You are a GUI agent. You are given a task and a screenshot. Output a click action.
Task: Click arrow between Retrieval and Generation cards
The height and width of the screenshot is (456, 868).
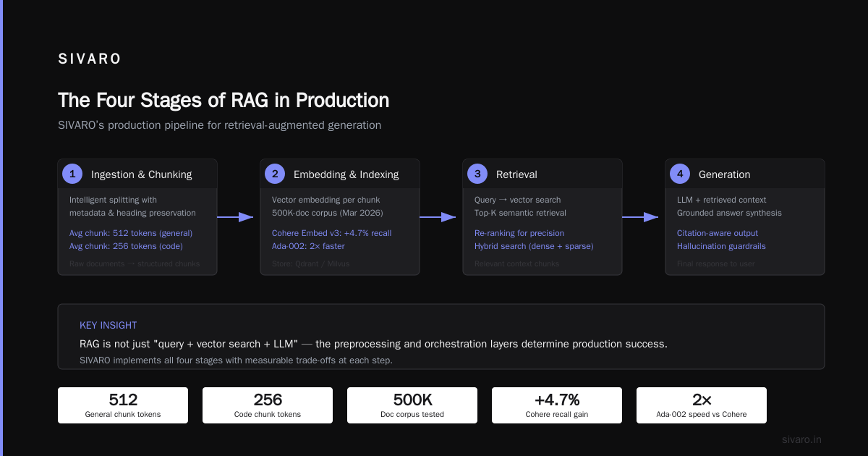pos(641,216)
